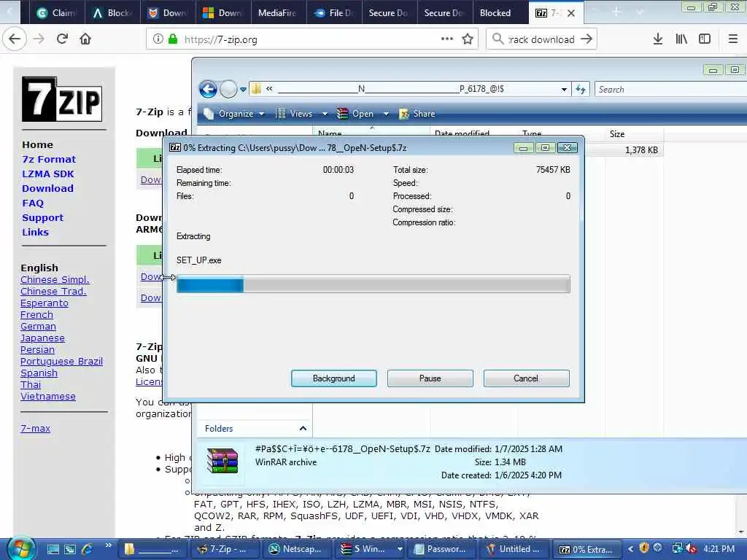Click the Windows Start orb
Screen dimensions: 747x560
(20, 548)
